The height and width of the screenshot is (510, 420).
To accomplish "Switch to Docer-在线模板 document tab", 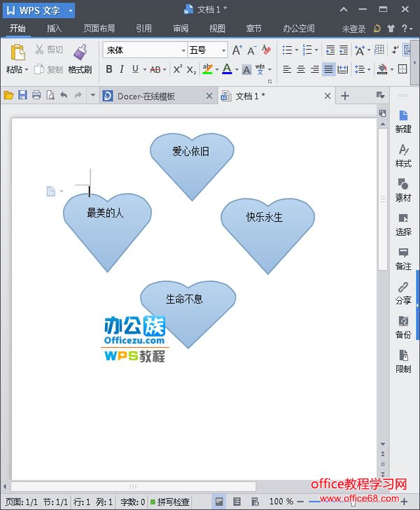I will point(158,96).
